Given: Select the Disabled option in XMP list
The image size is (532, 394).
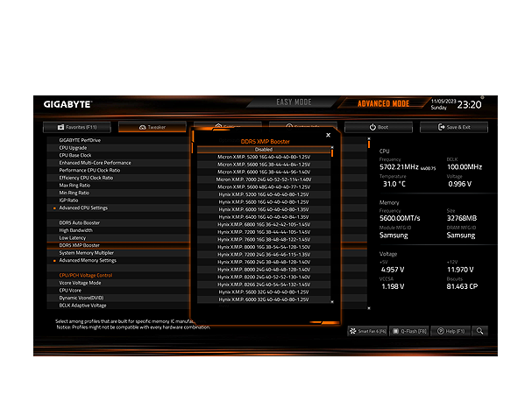Looking at the screenshot, I should [x=263, y=150].
